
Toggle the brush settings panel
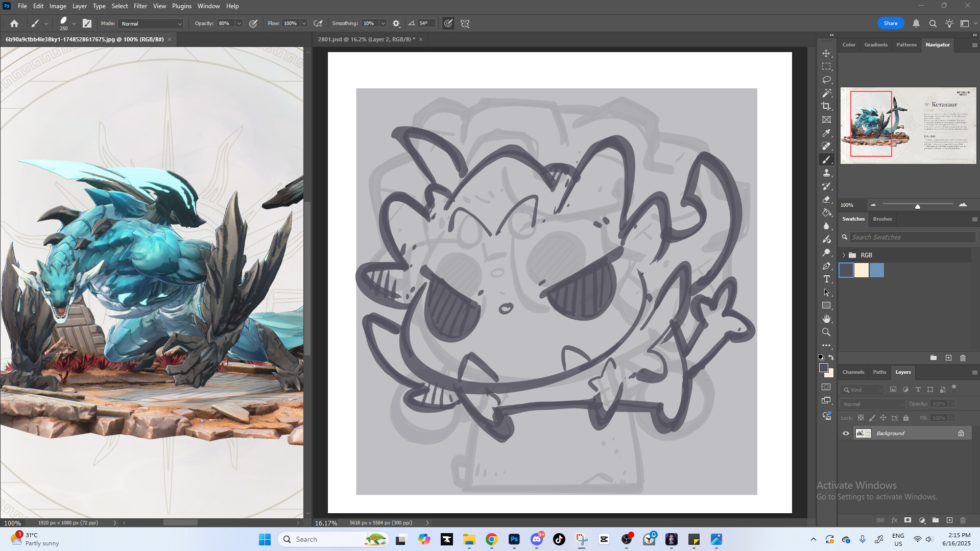point(87,23)
